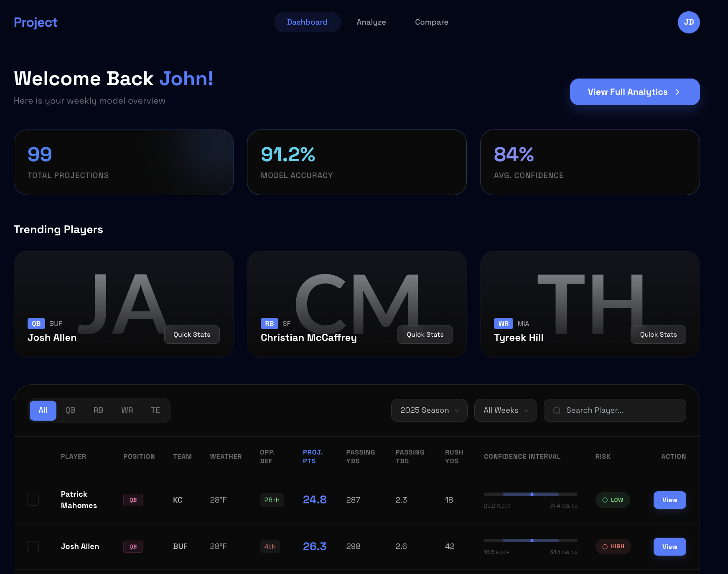Image resolution: width=728 pixels, height=574 pixels.
Task: Switch to the Analyze tab
Action: pos(371,22)
